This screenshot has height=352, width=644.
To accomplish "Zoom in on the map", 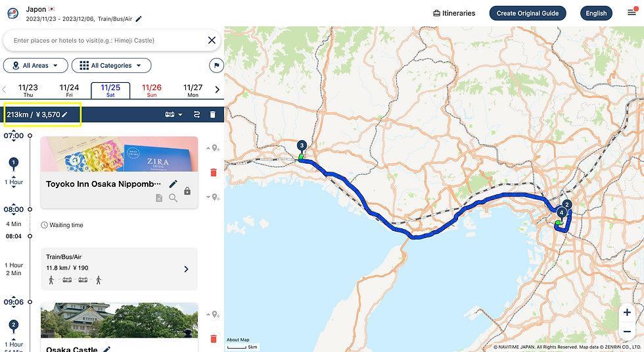I will point(627,313).
